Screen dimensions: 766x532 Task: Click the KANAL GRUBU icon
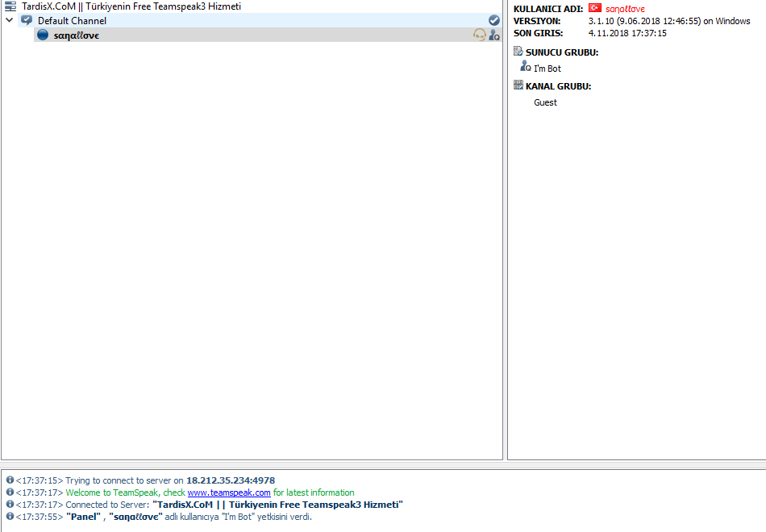pyautogui.click(x=518, y=85)
